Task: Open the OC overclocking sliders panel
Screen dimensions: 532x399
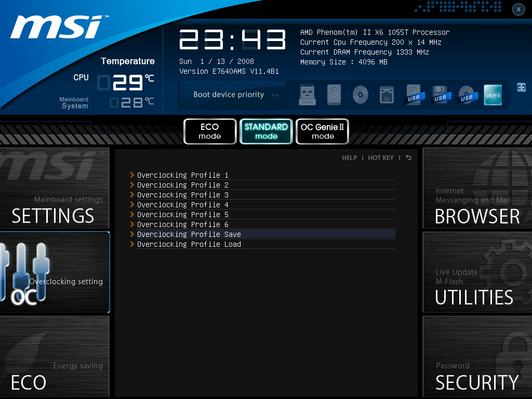Action: point(55,272)
